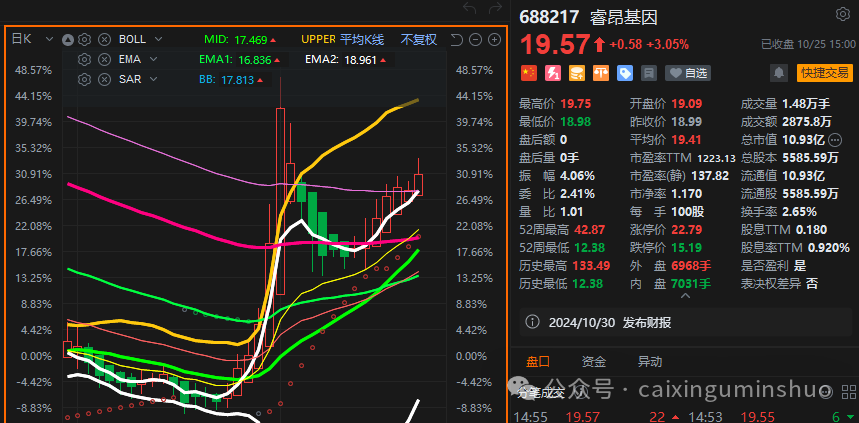Image resolution: width=859 pixels, height=423 pixels.
Task: Click the orange balance scale icon
Action: coord(601,73)
